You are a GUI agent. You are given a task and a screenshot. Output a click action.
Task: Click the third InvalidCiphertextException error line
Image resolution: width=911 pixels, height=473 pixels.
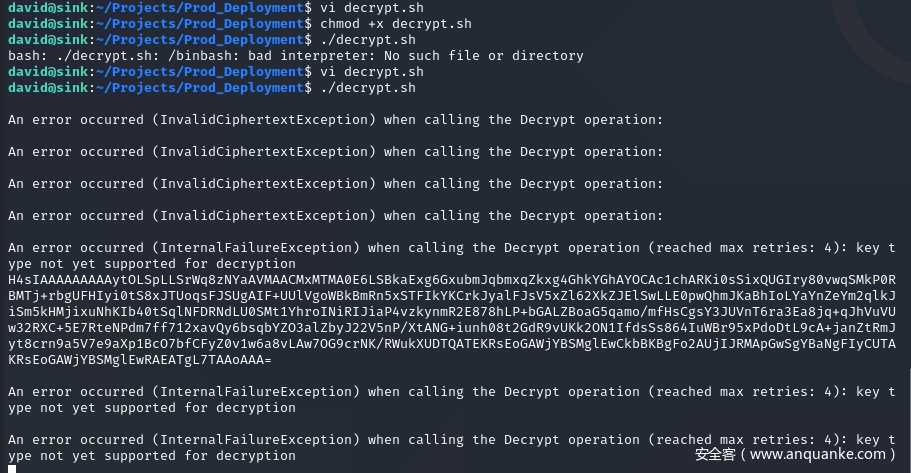pyautogui.click(x=335, y=184)
